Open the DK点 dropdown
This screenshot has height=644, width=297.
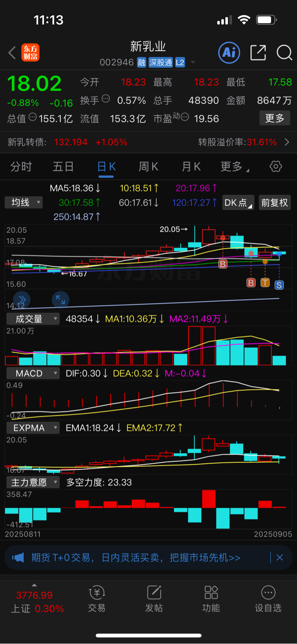(238, 203)
